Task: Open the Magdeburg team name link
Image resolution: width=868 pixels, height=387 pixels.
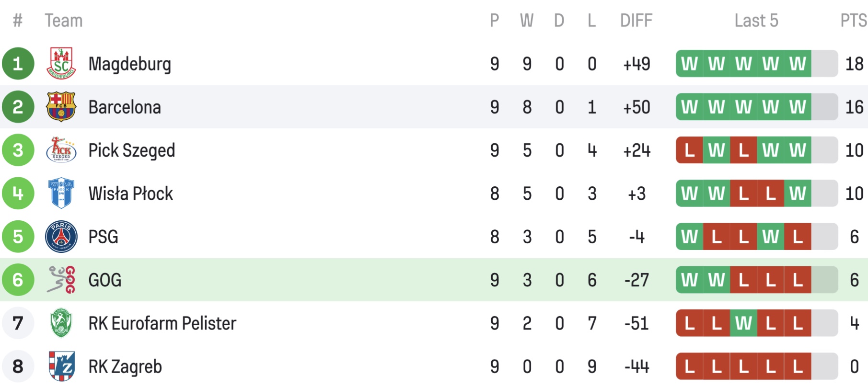Action: (x=129, y=64)
